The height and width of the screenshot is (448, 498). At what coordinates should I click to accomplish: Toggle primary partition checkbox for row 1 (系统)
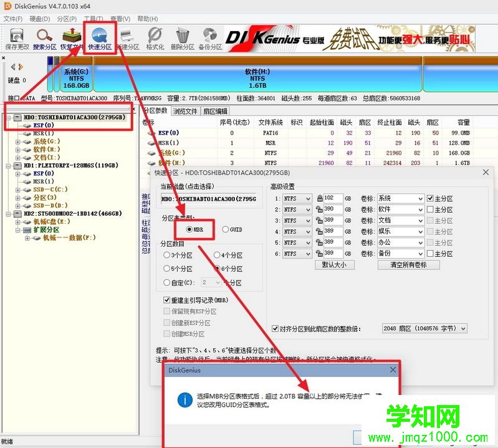tap(440, 198)
